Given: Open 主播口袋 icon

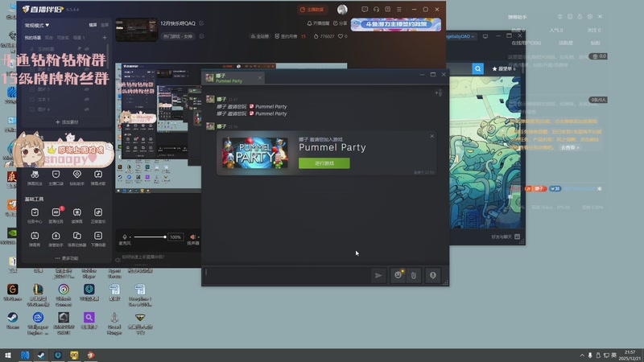Looking at the screenshot, I should [x=56, y=178].
